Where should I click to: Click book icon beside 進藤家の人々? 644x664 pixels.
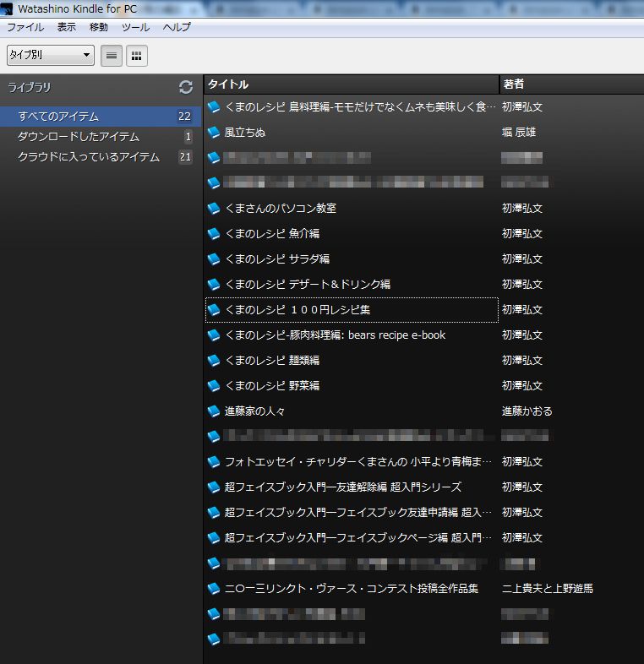[214, 411]
